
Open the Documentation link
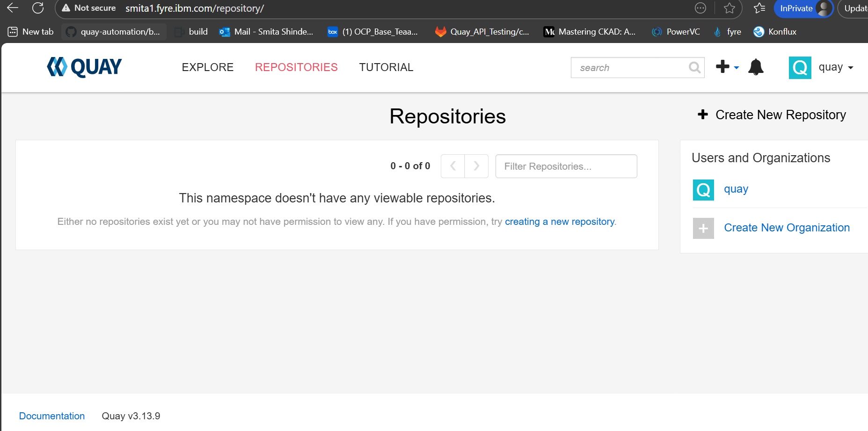point(52,416)
